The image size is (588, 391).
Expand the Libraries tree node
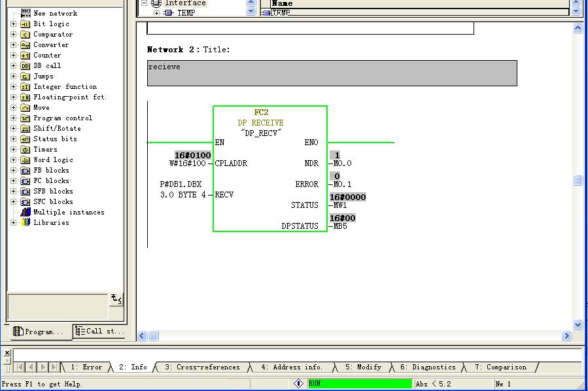(14, 223)
